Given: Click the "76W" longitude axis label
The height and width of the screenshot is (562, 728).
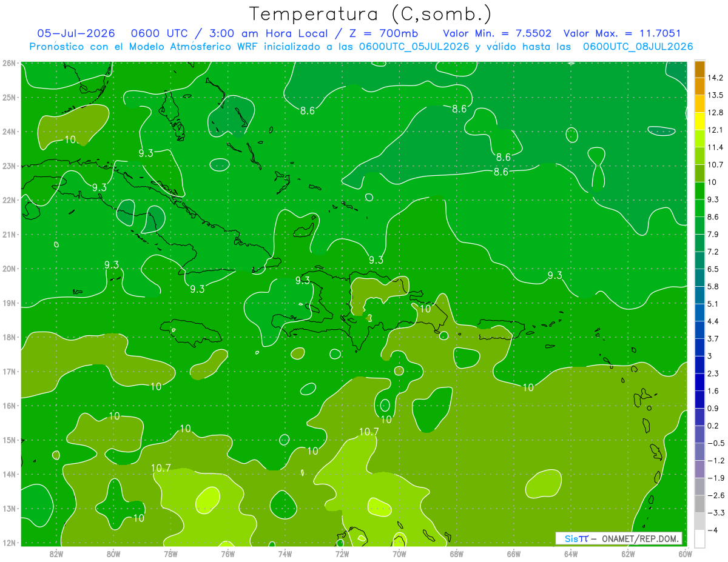Looking at the screenshot, I should tap(227, 553).
